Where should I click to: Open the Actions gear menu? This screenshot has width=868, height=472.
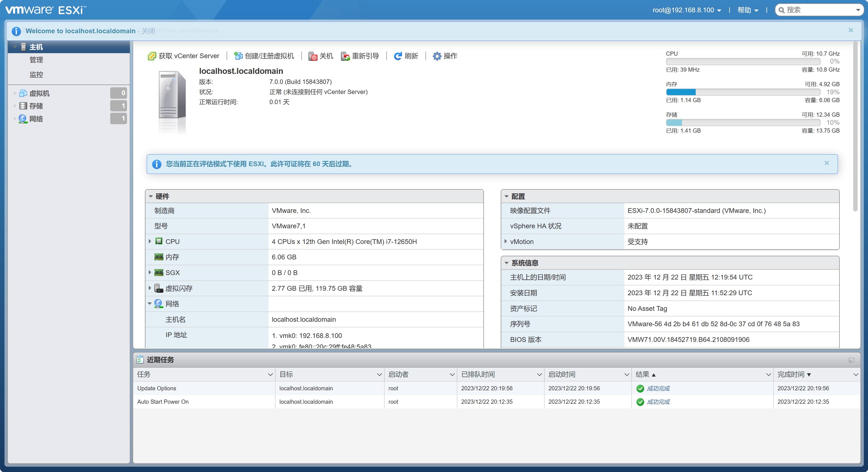437,56
